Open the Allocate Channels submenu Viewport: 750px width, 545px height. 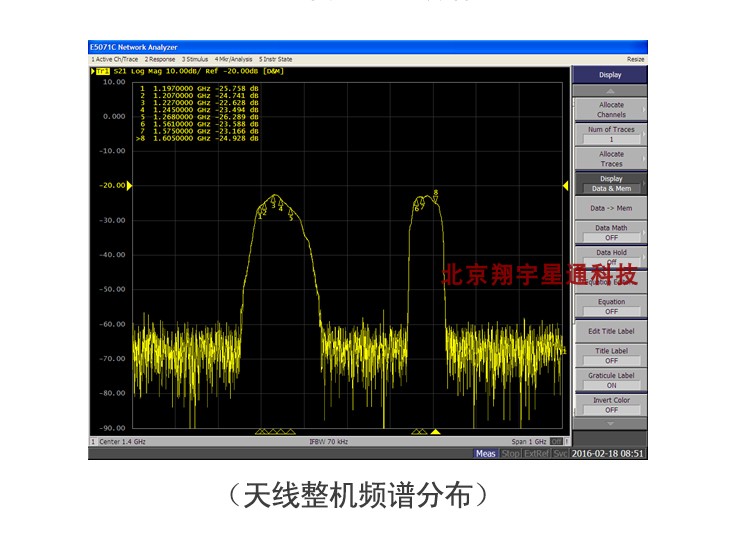click(x=610, y=110)
